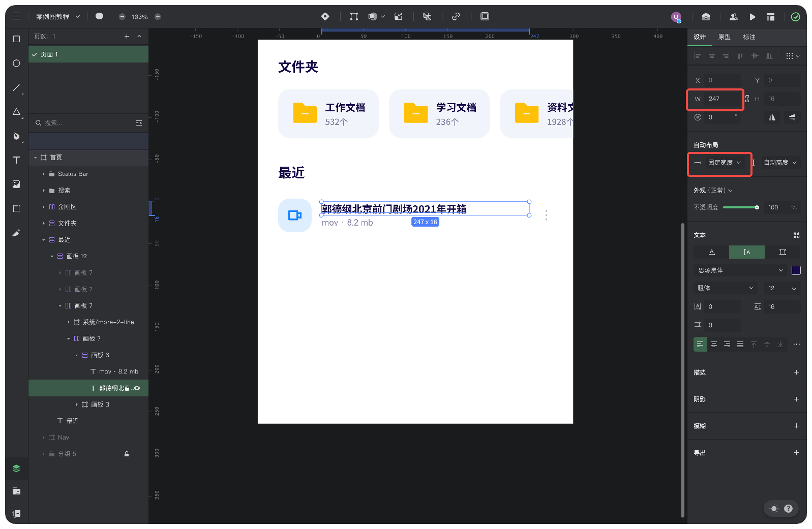812x529 pixels.
Task: Click the link icon in top toolbar
Action: 456,16
